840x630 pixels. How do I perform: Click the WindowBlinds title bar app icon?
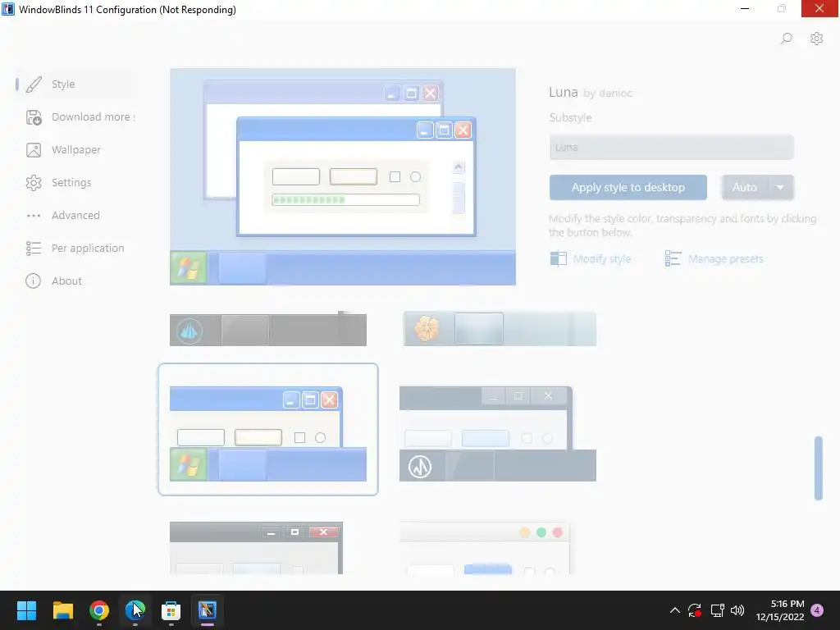click(x=8, y=9)
